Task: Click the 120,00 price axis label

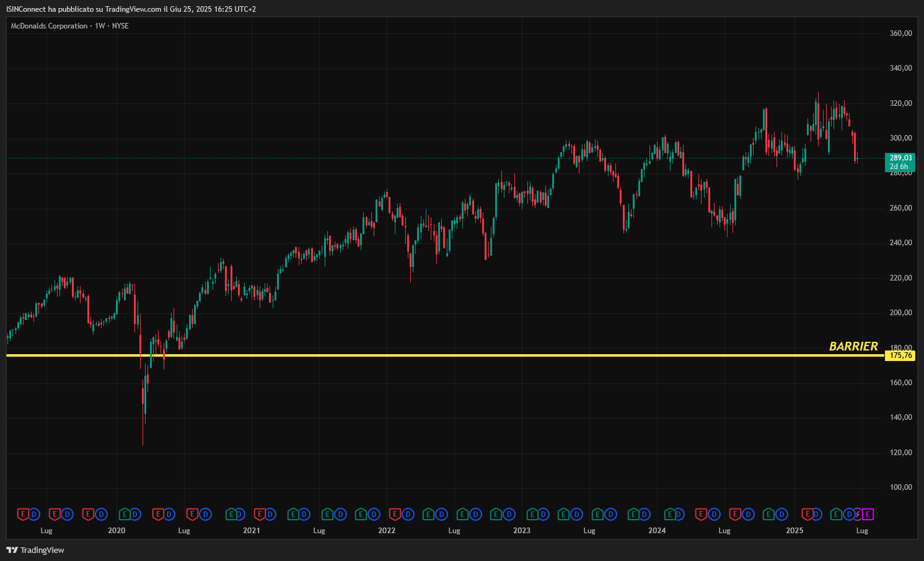Action: tap(900, 453)
